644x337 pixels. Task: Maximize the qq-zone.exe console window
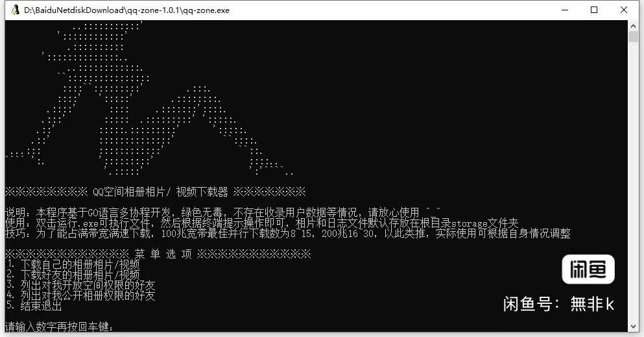click(x=594, y=10)
